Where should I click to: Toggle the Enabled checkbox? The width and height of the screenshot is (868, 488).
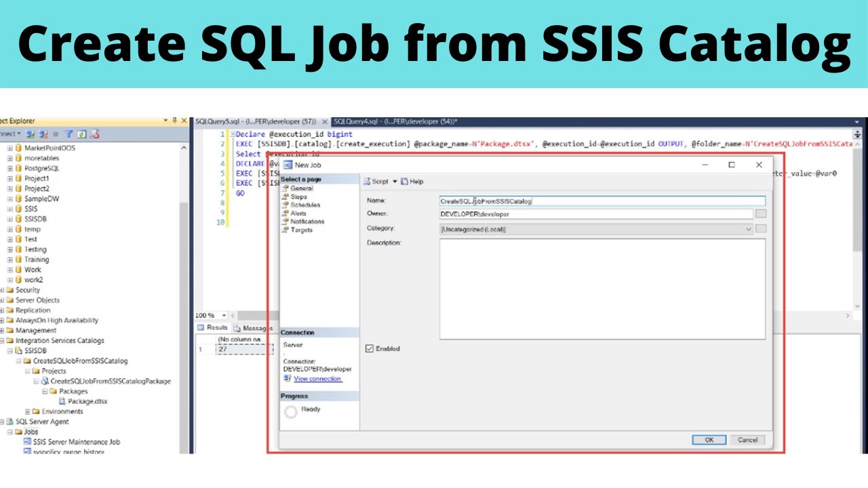[370, 348]
